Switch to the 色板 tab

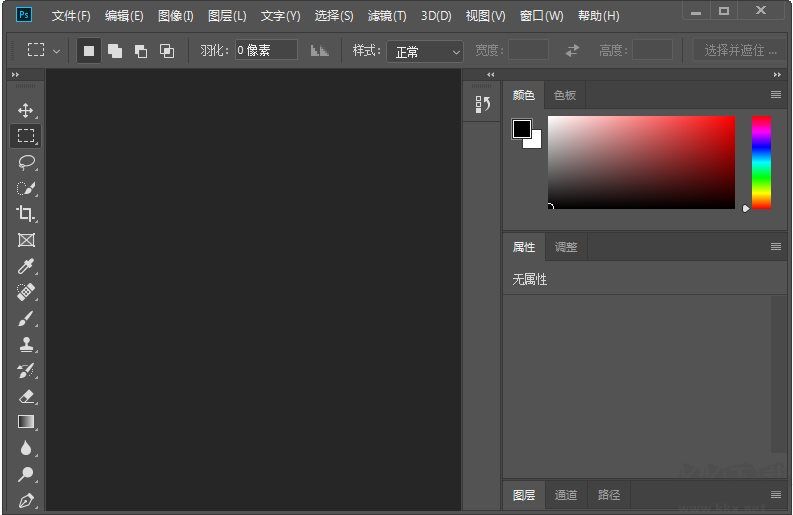click(565, 95)
